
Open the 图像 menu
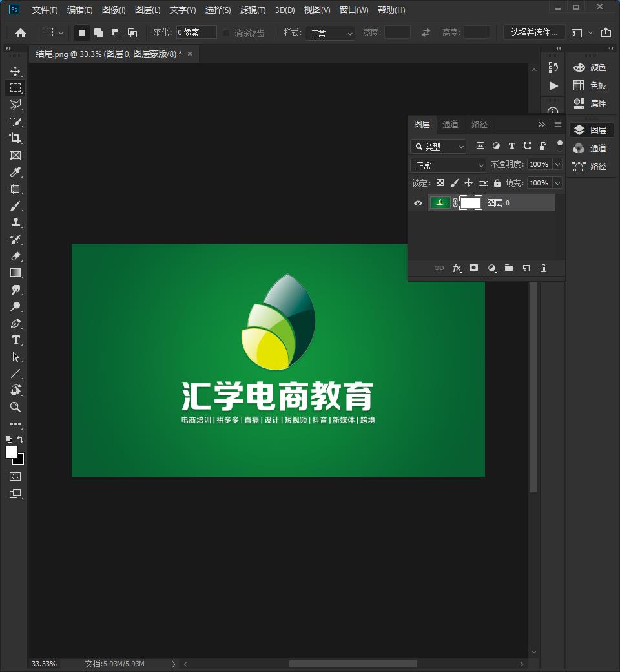[114, 10]
